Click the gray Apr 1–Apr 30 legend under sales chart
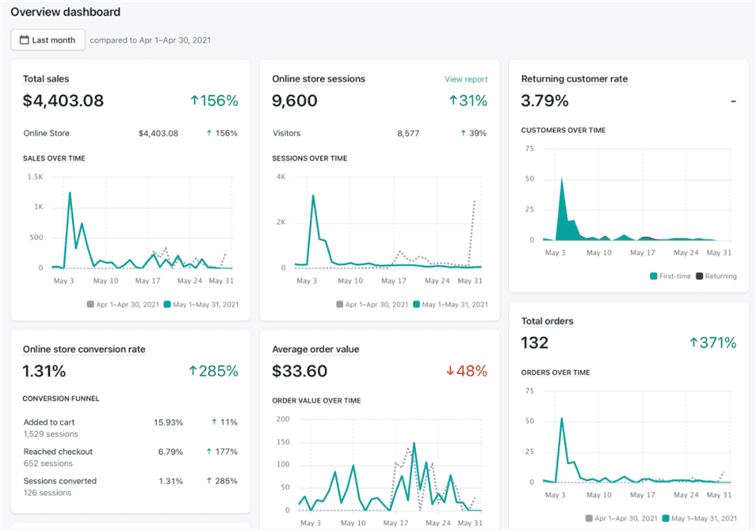This screenshot has width=756, height=530. pyautogui.click(x=120, y=304)
